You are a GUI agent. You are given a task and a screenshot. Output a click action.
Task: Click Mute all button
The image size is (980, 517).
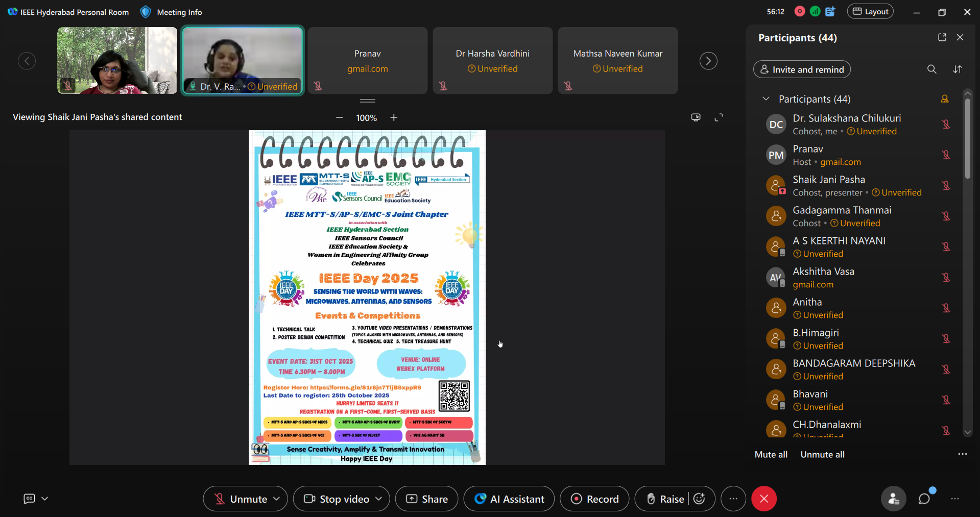771,454
